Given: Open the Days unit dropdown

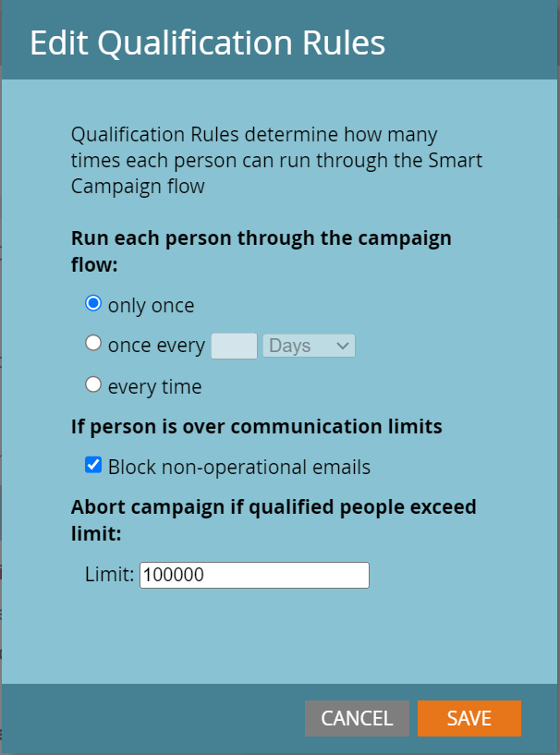Looking at the screenshot, I should click(309, 346).
